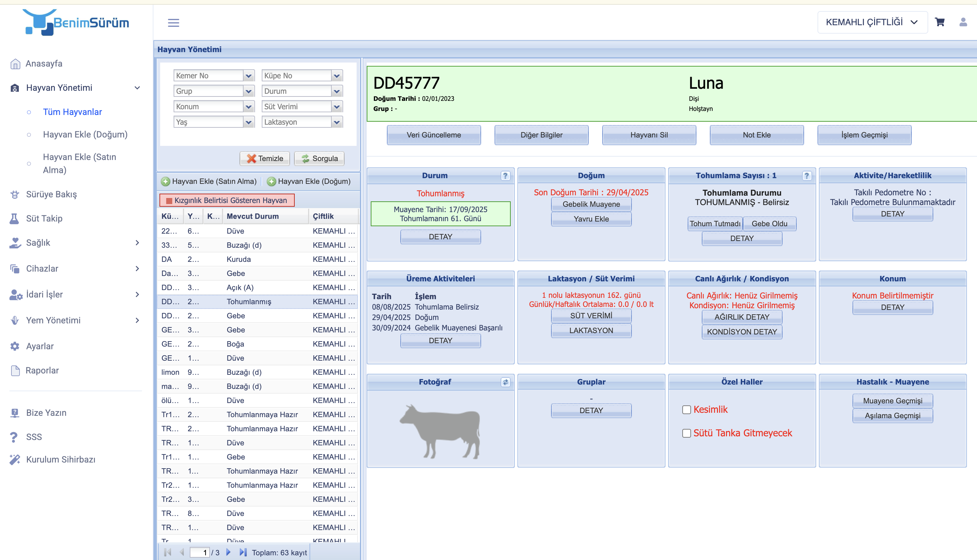This screenshot has height=560, width=977.
Task: Click the Tohumlama Sayısı help icon
Action: pyautogui.click(x=806, y=176)
